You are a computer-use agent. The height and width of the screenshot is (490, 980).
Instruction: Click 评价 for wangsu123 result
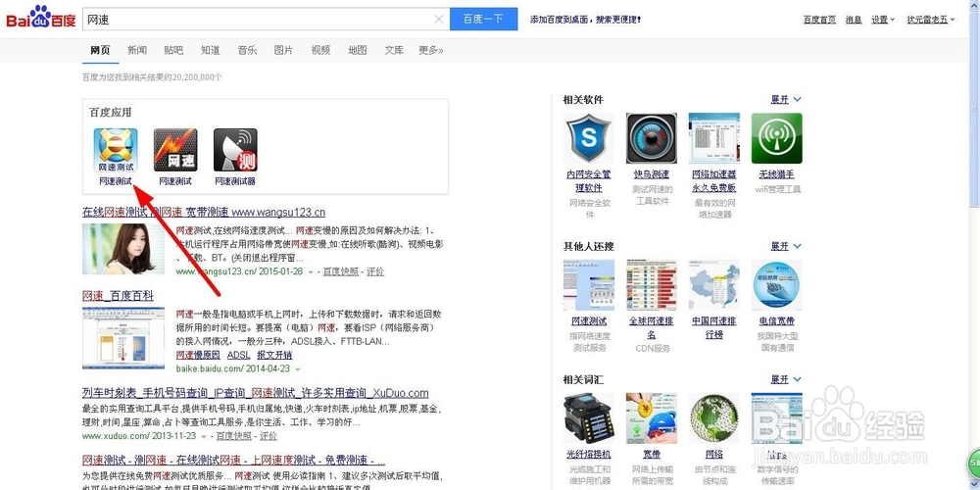375,271
